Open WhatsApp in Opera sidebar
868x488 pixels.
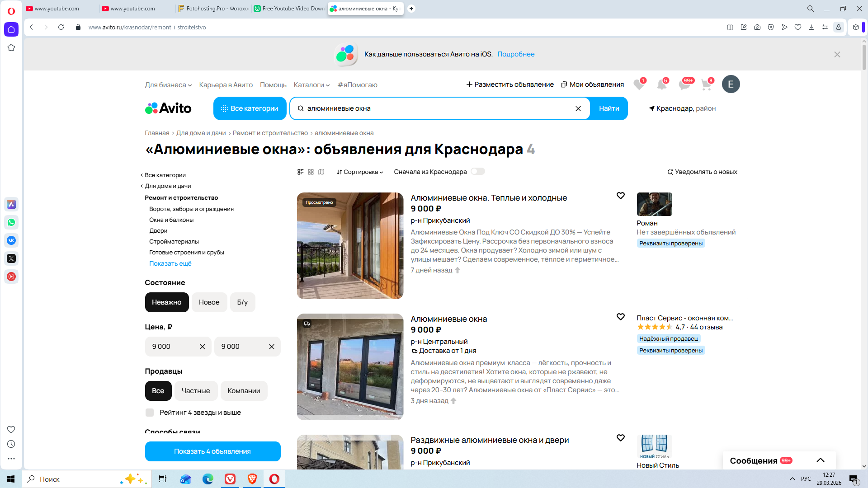click(11, 222)
